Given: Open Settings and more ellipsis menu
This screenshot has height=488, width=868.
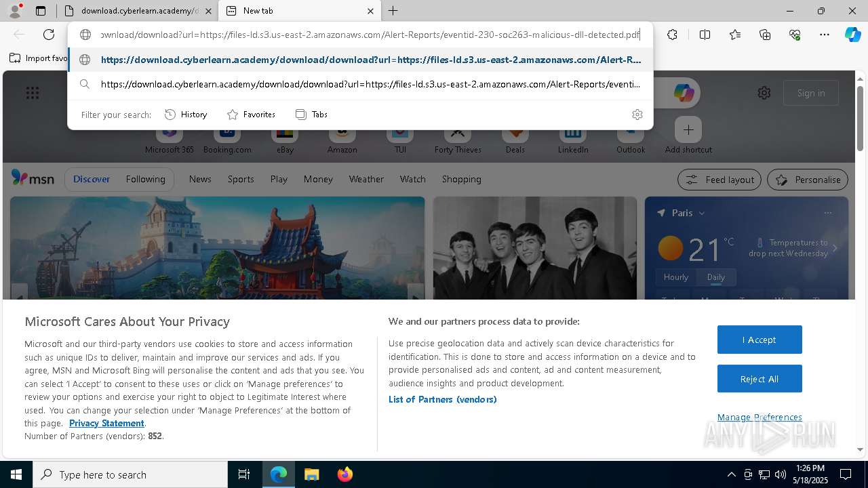Looking at the screenshot, I should 825,35.
